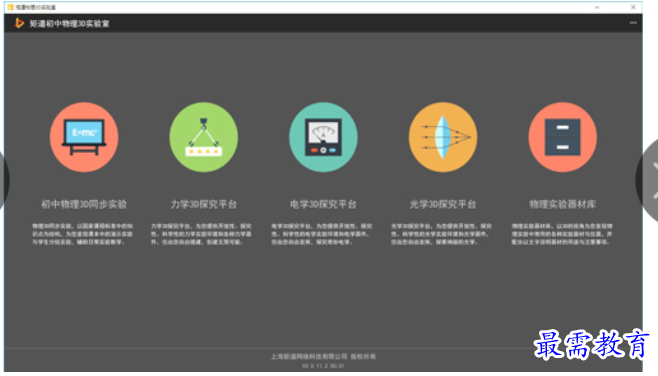The width and height of the screenshot is (658, 376).
Task: Select the 力学3D探究平台 title
Action: pos(204,204)
